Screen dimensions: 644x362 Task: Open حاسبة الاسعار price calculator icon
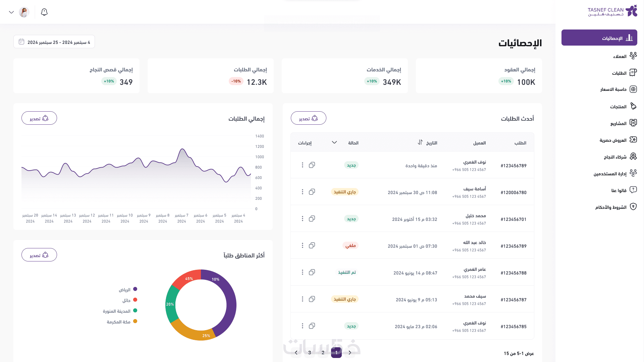click(633, 89)
